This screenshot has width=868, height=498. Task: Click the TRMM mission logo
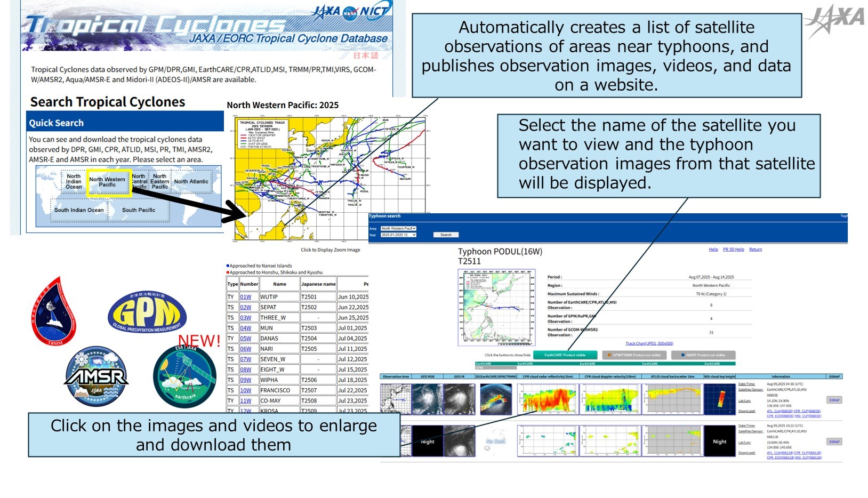pyautogui.click(x=54, y=311)
